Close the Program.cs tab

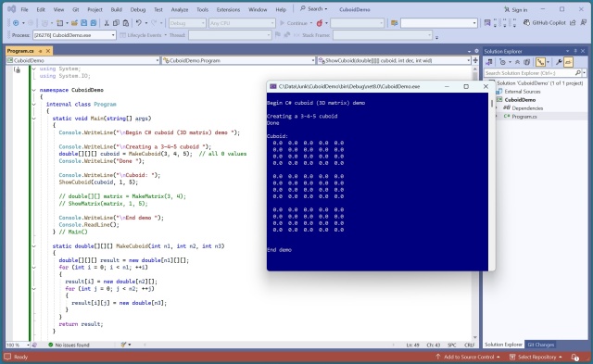[x=48, y=51]
